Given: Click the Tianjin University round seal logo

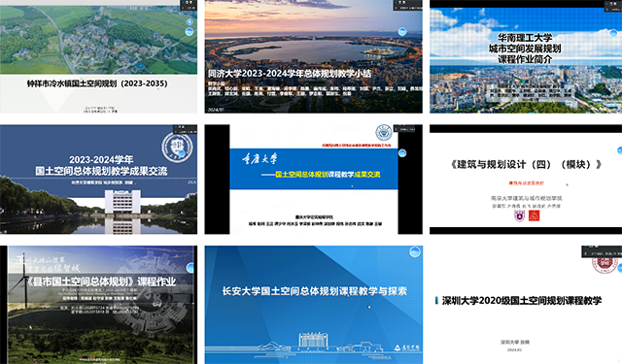Looking at the screenshot, I should [177, 147].
